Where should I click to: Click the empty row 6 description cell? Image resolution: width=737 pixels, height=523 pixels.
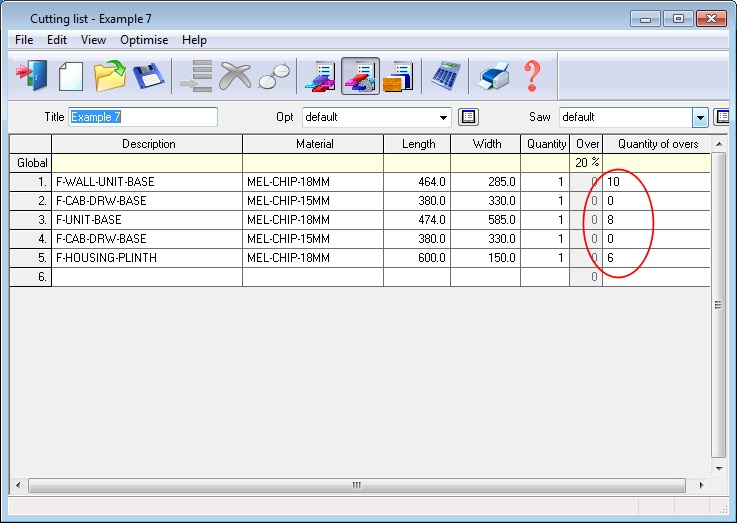pos(147,277)
